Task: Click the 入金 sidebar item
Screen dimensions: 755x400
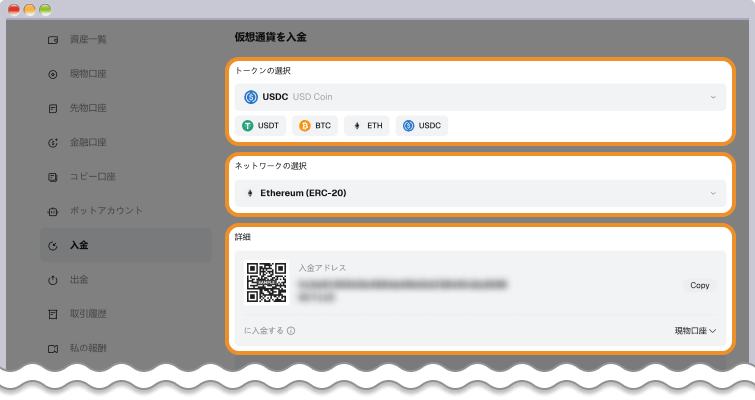Action: point(125,245)
